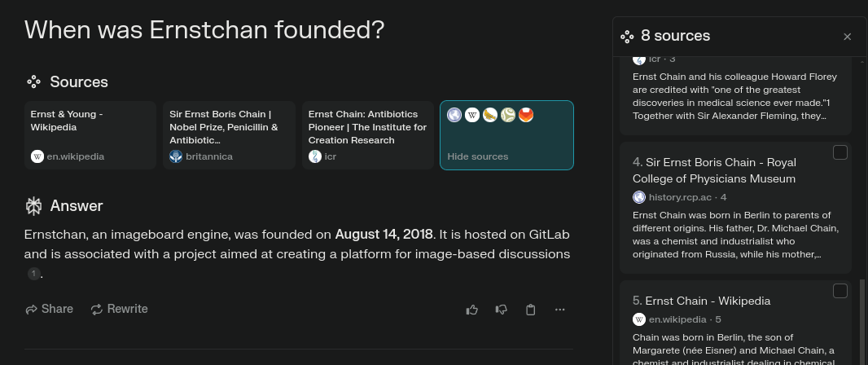
Task: Check the box for Royal College of Physicians source
Action: pyautogui.click(x=840, y=152)
